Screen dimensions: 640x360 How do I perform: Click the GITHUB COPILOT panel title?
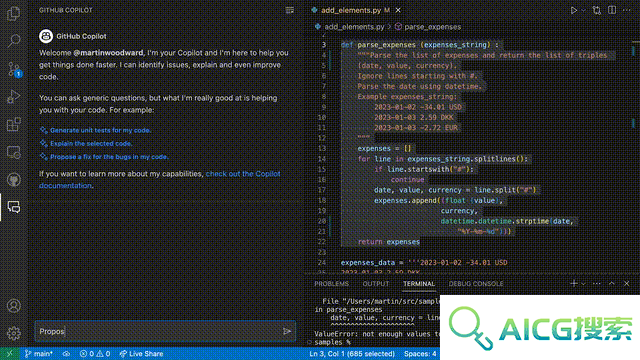click(x=66, y=10)
